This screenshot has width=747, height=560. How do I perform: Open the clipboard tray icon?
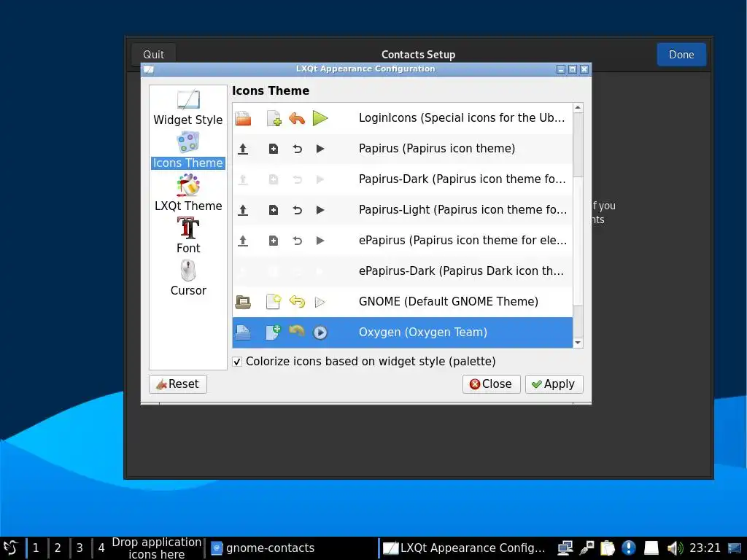pos(608,548)
